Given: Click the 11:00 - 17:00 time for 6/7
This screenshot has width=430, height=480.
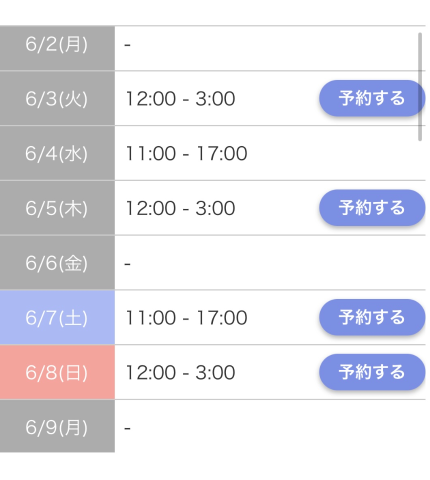Looking at the screenshot, I should (x=186, y=317).
